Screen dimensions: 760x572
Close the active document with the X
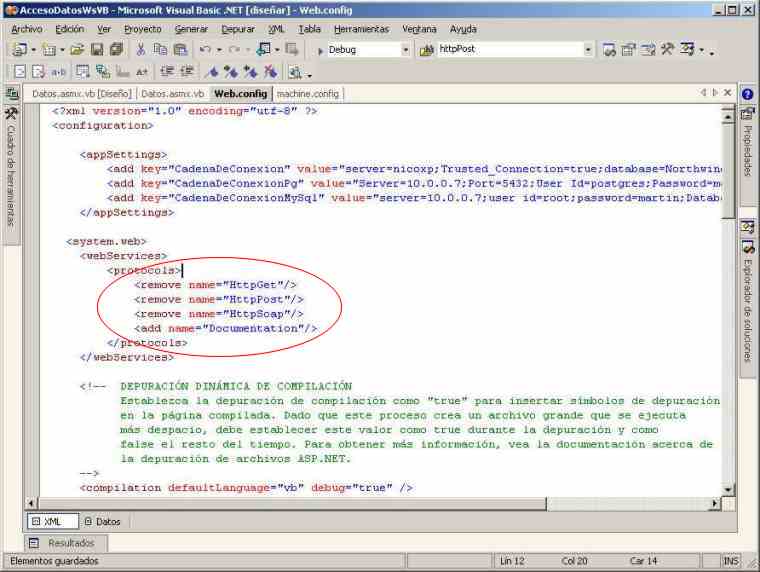(727, 93)
